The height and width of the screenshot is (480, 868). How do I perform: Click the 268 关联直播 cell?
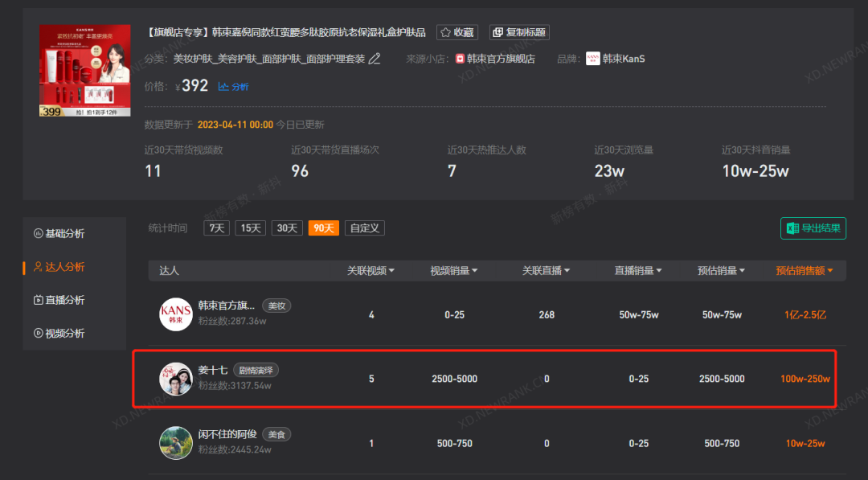click(x=547, y=314)
